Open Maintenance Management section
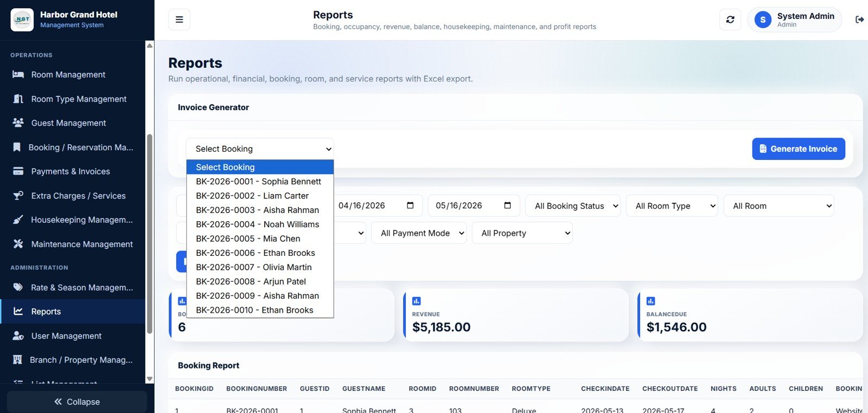 point(73,244)
